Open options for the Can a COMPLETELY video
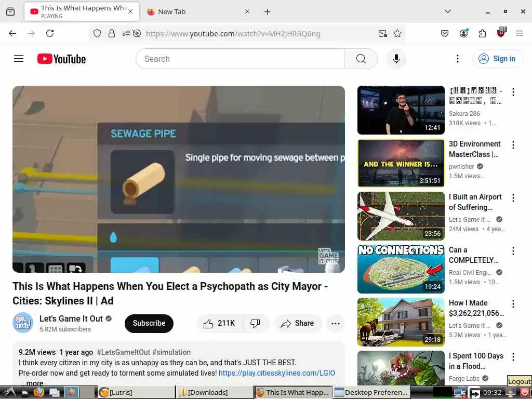The image size is (532, 399). [513, 251]
